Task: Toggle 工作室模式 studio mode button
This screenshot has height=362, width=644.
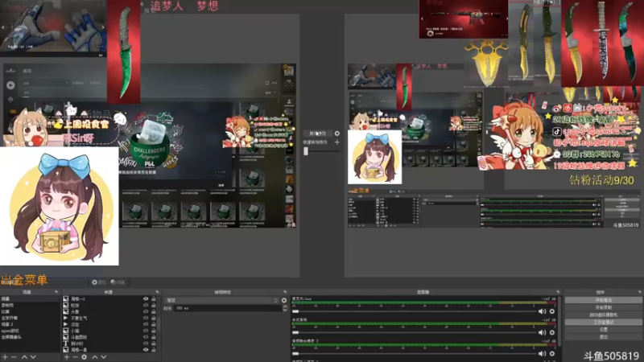Action: pyautogui.click(x=603, y=323)
